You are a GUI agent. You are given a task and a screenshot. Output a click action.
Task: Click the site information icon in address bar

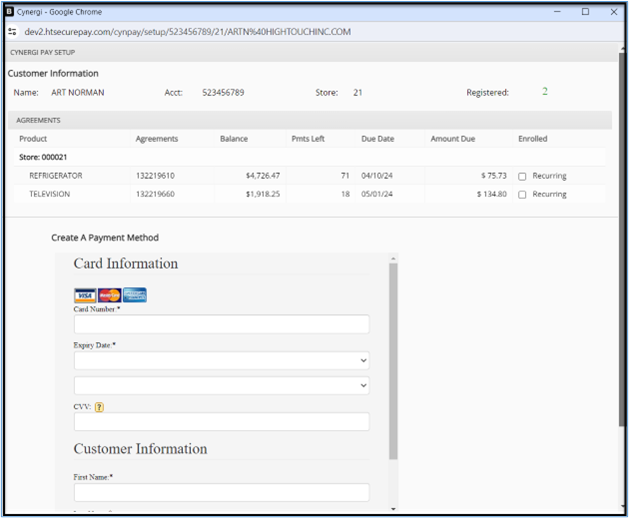(x=13, y=32)
